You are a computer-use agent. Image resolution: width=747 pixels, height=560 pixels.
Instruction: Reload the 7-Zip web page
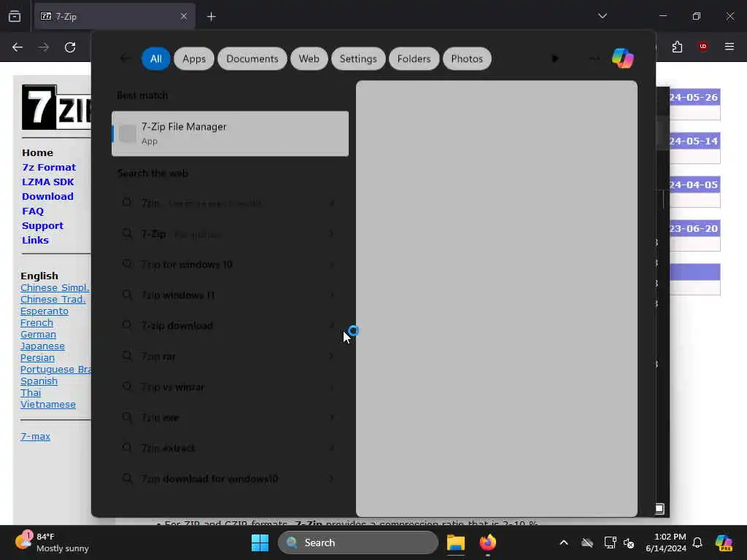click(70, 47)
